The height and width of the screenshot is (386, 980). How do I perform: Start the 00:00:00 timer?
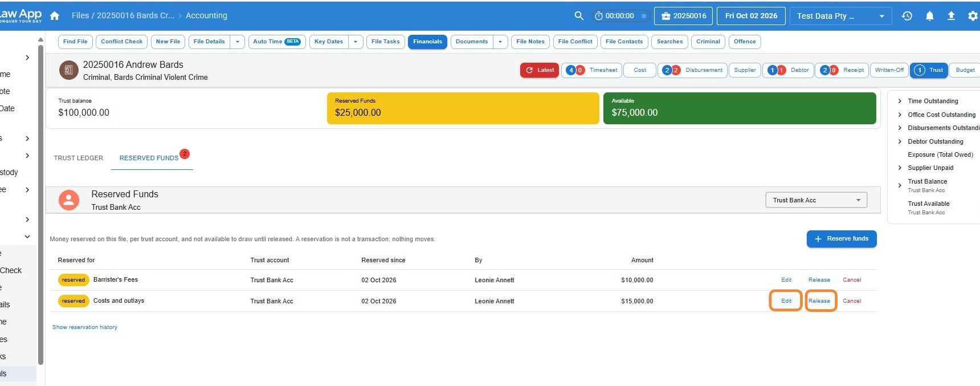[615, 16]
